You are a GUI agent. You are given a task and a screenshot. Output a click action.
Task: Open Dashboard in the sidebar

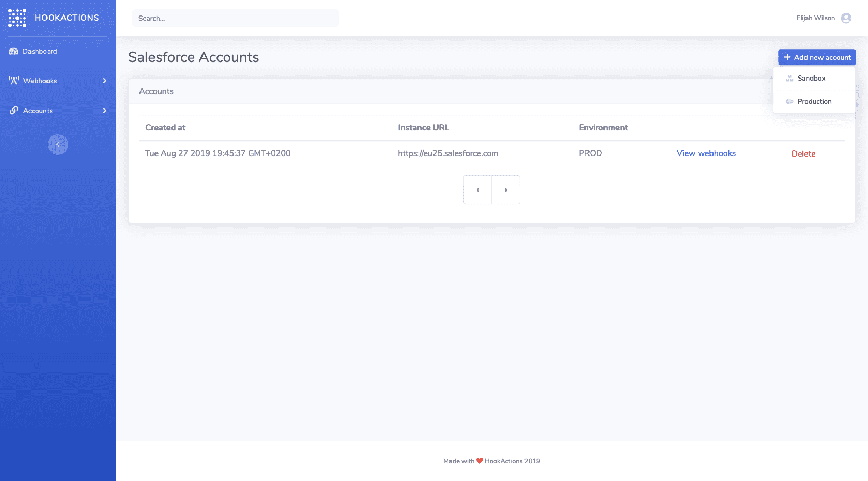58,51
